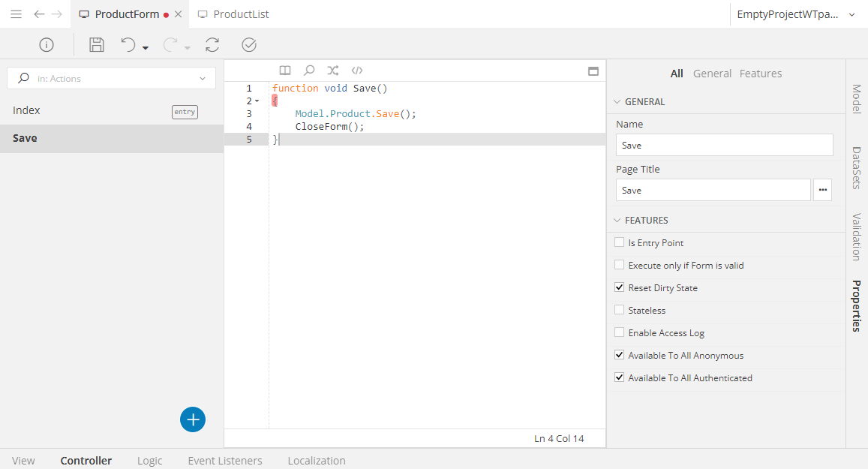Screen dimensions: 868x469
Task: Click the Name input field
Action: pyautogui.click(x=724, y=145)
